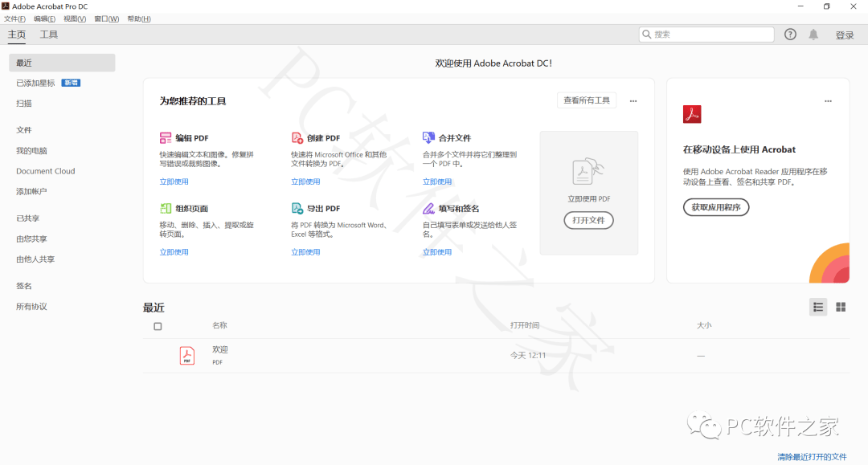Click into the 搜索 search field

[706, 35]
